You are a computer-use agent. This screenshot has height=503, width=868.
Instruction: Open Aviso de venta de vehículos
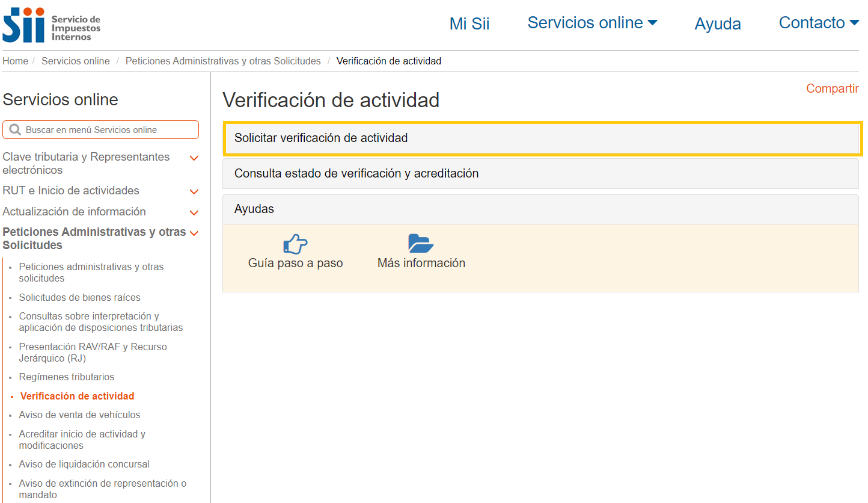click(79, 415)
